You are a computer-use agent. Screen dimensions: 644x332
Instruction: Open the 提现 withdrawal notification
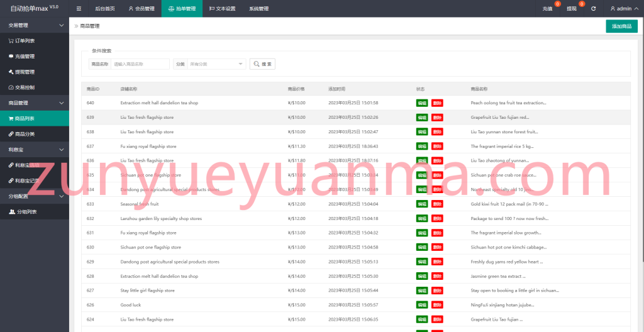coord(572,9)
